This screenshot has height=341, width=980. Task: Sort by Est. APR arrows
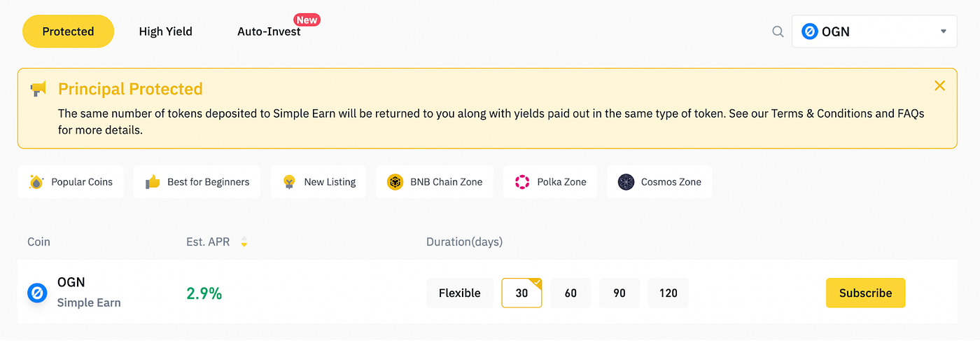point(244,242)
